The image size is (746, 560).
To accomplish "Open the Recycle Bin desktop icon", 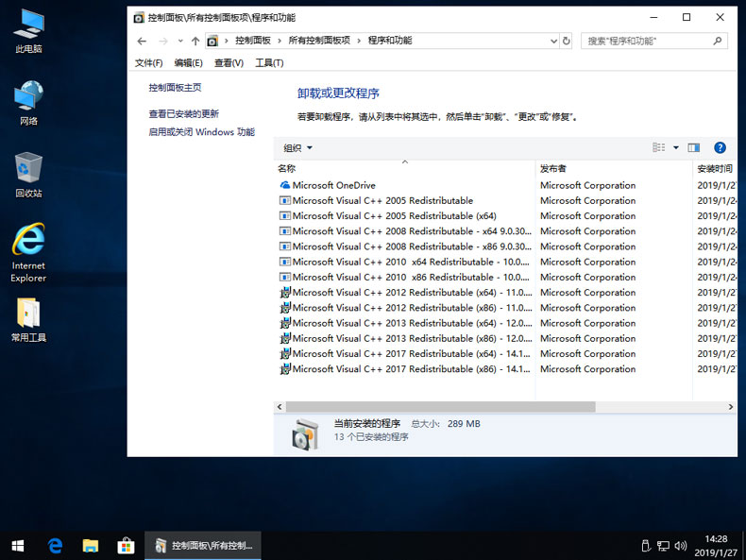I will pos(28,175).
